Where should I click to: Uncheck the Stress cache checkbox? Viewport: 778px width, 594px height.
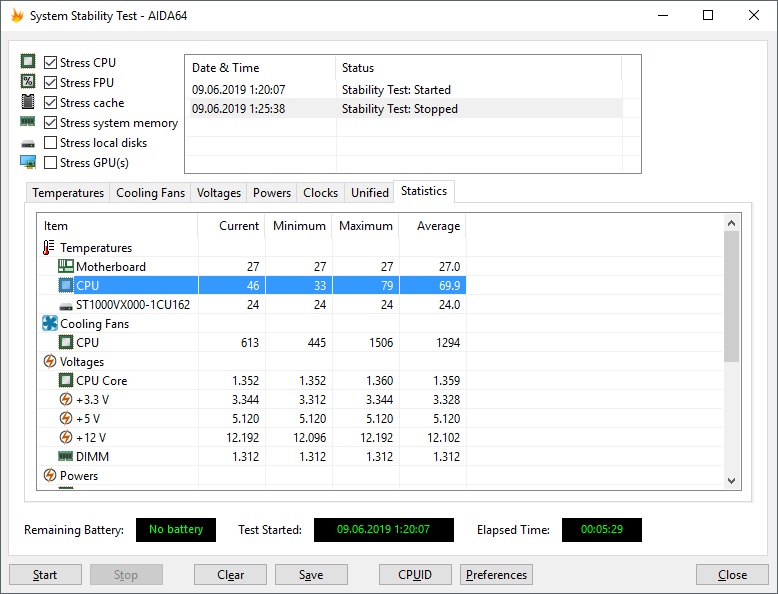coord(50,103)
